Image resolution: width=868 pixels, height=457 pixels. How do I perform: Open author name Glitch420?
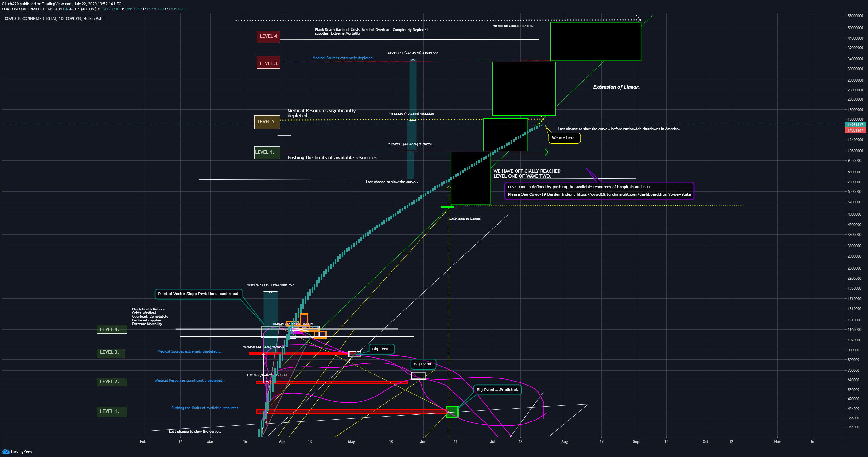10,4
